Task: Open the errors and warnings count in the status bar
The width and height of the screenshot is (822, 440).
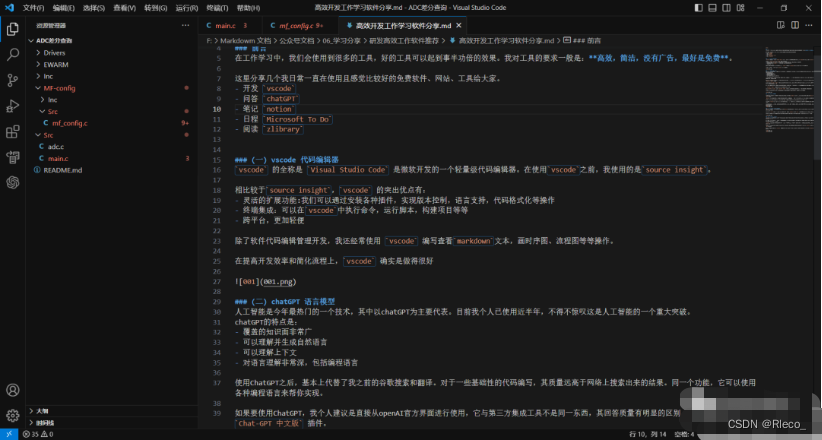Action: click(38, 434)
